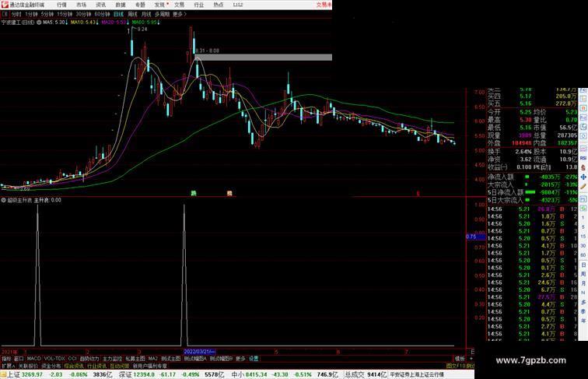Click the 净流入额 row in the quote panel

[532, 177]
